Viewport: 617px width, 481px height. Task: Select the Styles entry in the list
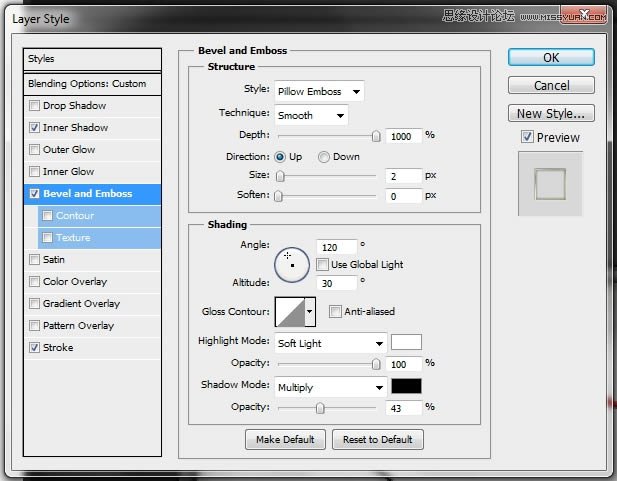coord(92,59)
